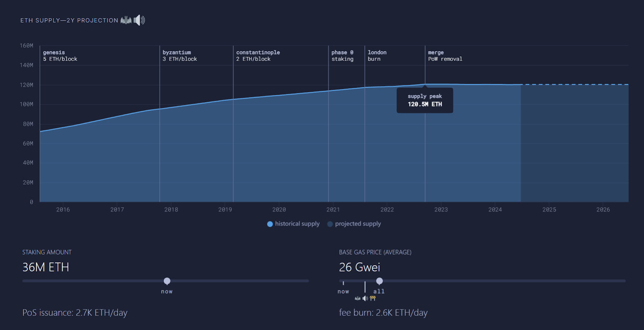Click the speaker icon beside the ETH Supply title
Screen dimensions: 644x330
[x=139, y=20]
